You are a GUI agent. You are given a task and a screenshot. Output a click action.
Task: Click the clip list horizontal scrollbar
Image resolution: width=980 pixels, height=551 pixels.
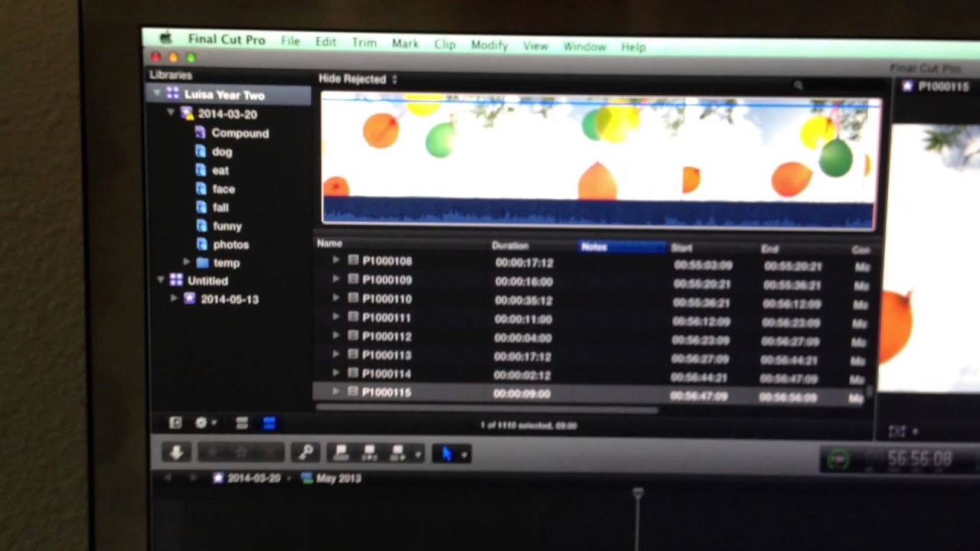486,409
